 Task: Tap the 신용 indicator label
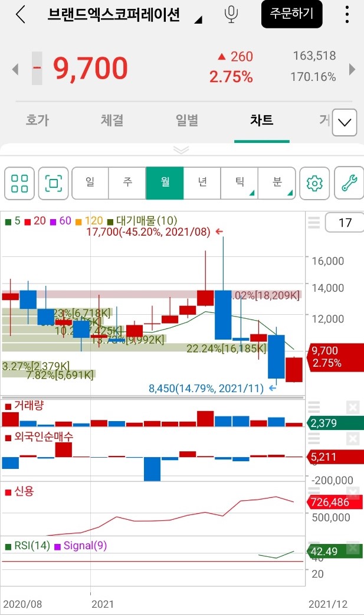tap(19, 491)
